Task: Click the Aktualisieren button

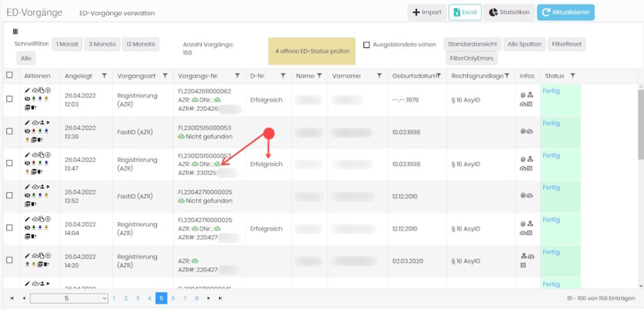Action: 565,13
